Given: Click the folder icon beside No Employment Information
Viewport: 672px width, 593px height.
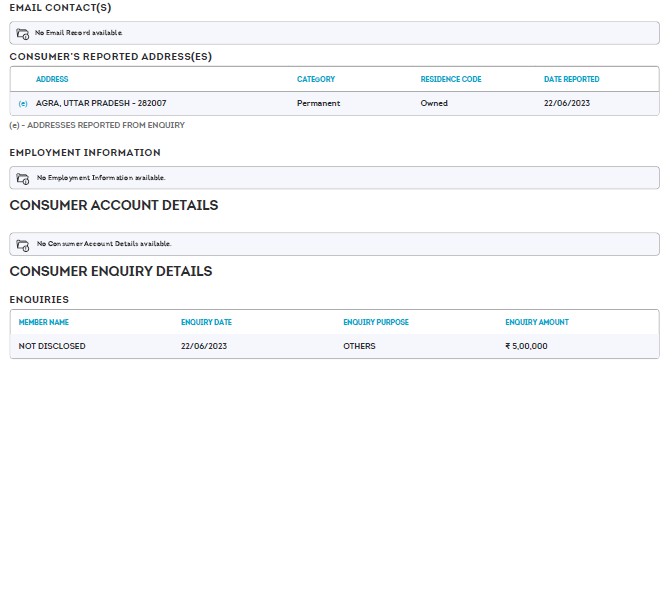Looking at the screenshot, I should coord(23,178).
